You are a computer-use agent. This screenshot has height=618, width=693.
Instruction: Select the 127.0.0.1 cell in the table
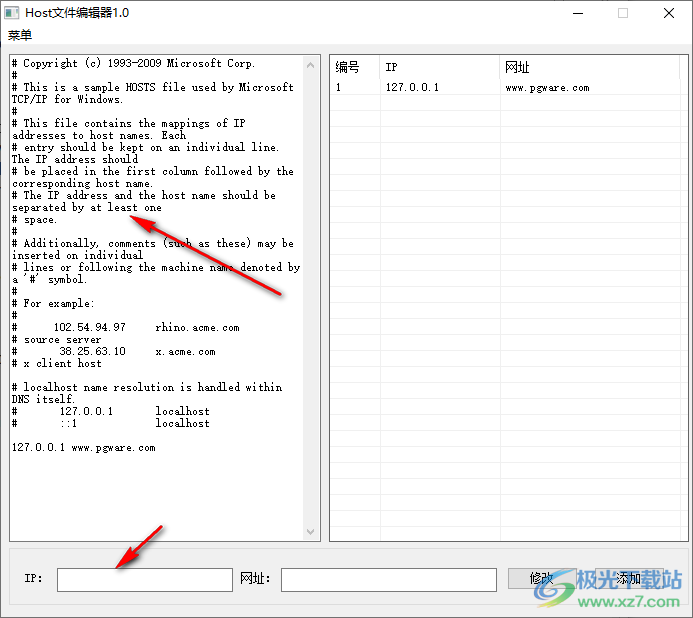(412, 88)
